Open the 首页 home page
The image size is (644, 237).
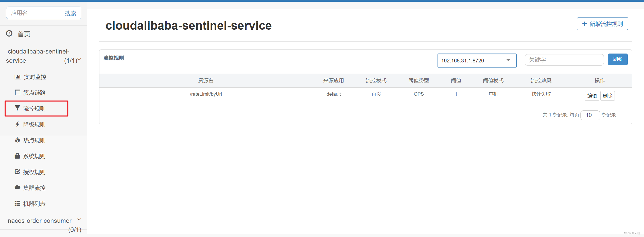(x=24, y=34)
